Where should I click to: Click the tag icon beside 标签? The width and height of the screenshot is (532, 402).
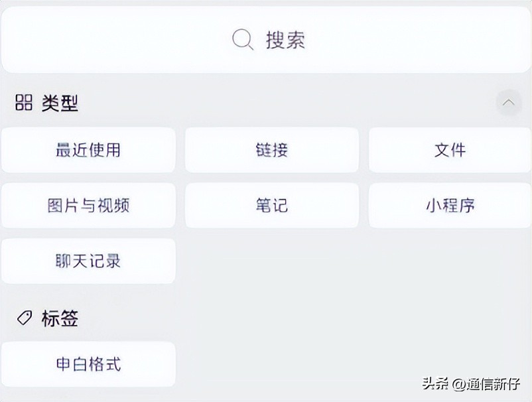24,318
